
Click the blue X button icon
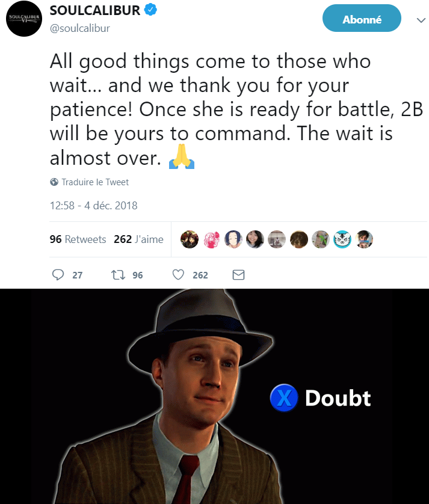coord(283,398)
